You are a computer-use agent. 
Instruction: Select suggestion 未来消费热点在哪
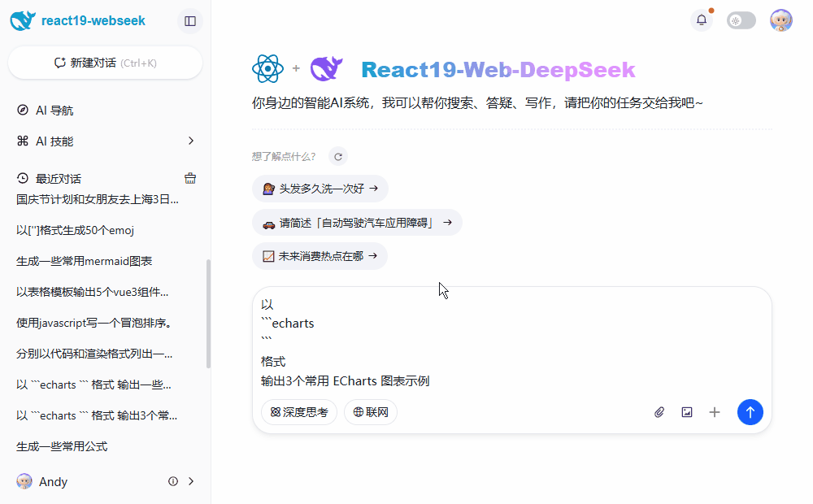(x=320, y=256)
